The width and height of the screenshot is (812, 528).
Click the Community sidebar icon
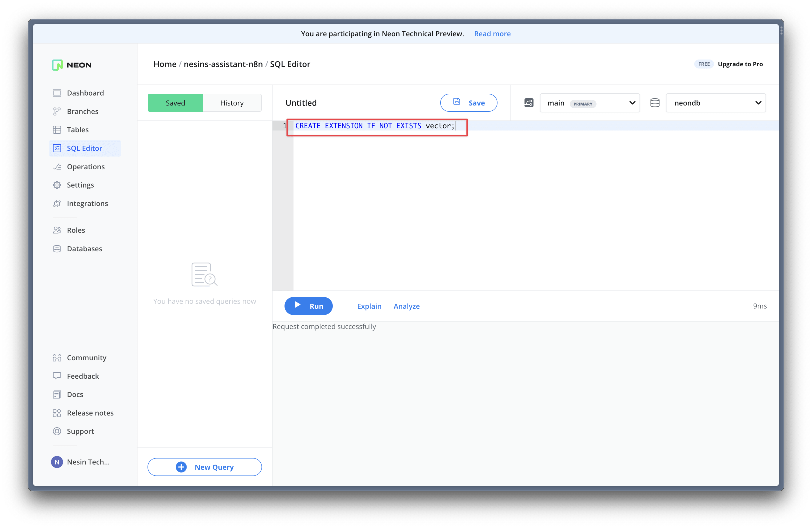(x=57, y=357)
